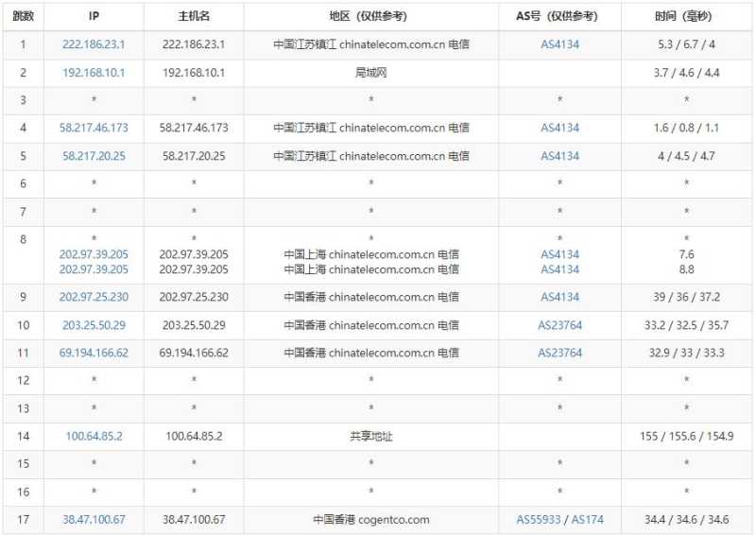This screenshot has height=536, width=756.
Task: Click the IP column header
Action: (94, 16)
